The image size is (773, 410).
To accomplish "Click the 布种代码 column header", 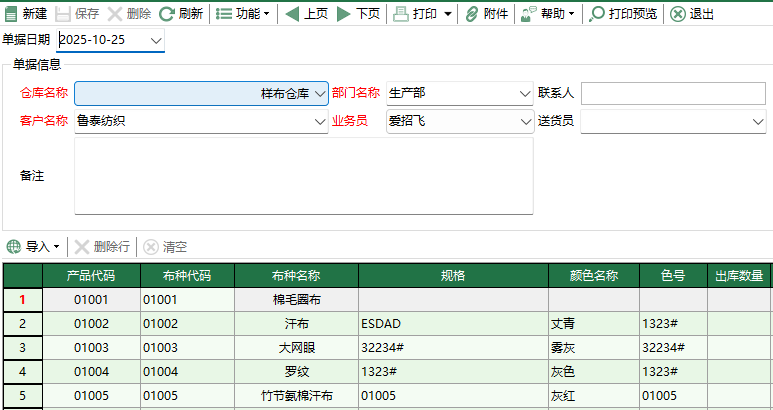I will click(x=187, y=275).
